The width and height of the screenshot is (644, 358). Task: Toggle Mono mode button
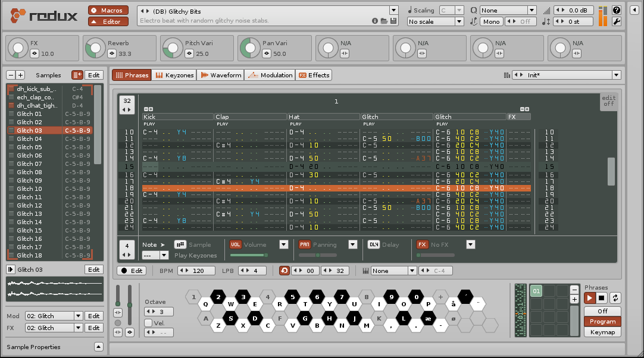[492, 22]
